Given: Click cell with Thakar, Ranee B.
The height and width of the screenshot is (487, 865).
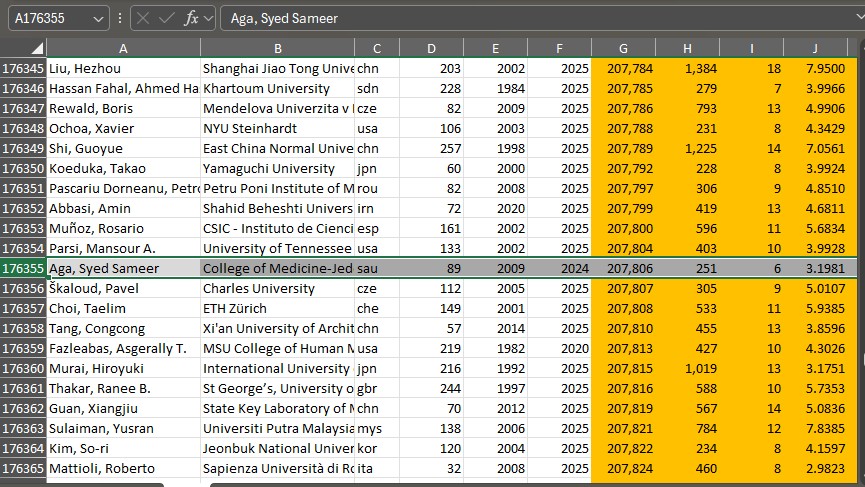Looking at the screenshot, I should coord(124,389).
